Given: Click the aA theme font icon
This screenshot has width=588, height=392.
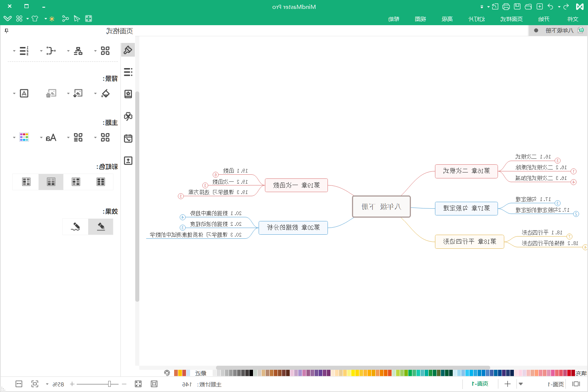Looking at the screenshot, I should tap(51, 138).
